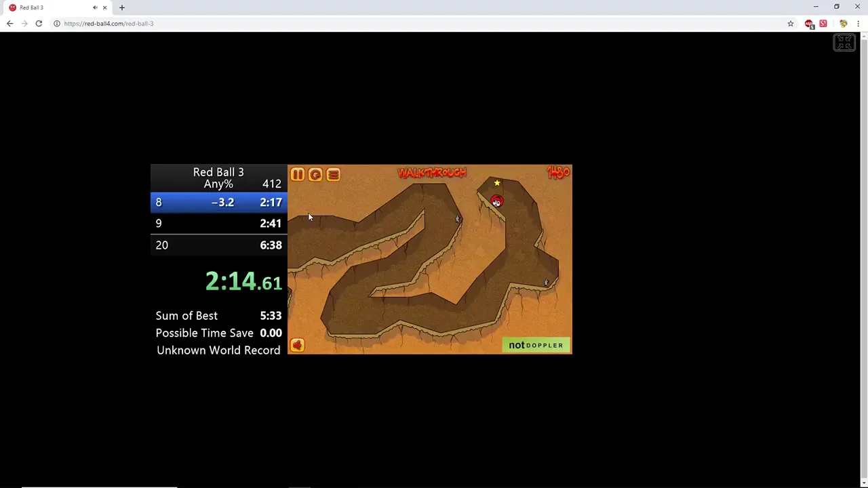868x488 pixels.
Task: Click the yellow star above the ball
Action: coord(497,183)
